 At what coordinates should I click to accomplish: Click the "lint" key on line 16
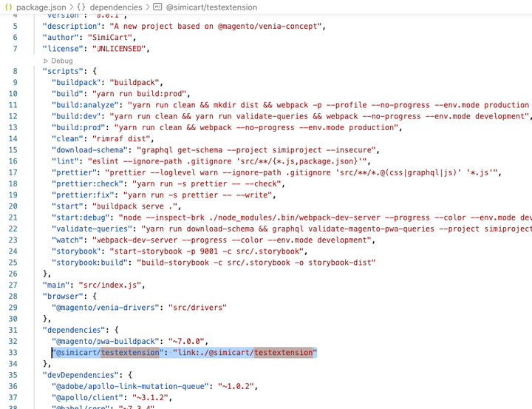tap(65, 160)
